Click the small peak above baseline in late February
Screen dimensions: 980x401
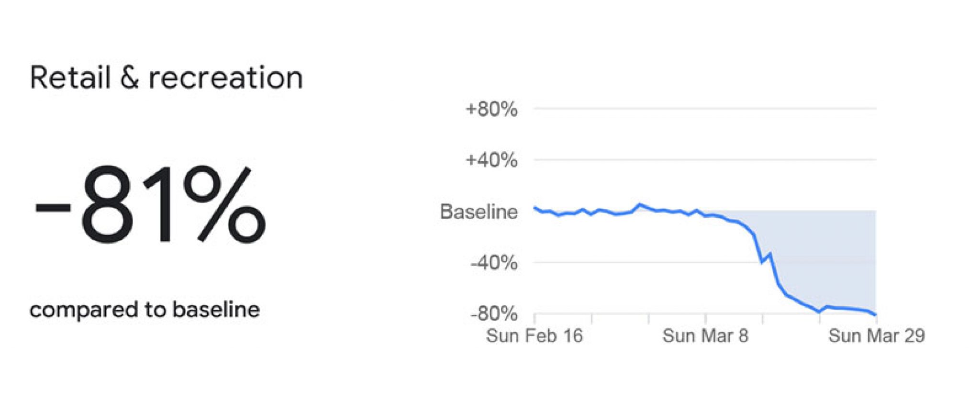(x=640, y=205)
